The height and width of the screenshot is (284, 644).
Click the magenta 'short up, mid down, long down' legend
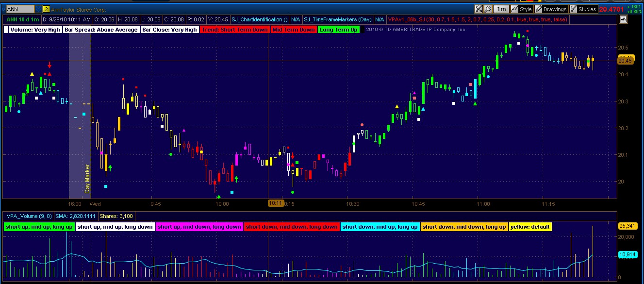tap(199, 227)
